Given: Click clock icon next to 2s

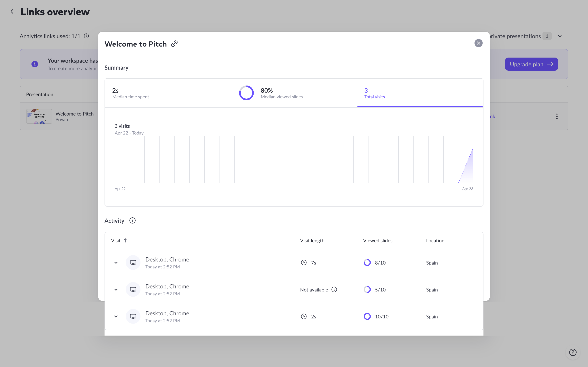Looking at the screenshot, I should point(303,317).
